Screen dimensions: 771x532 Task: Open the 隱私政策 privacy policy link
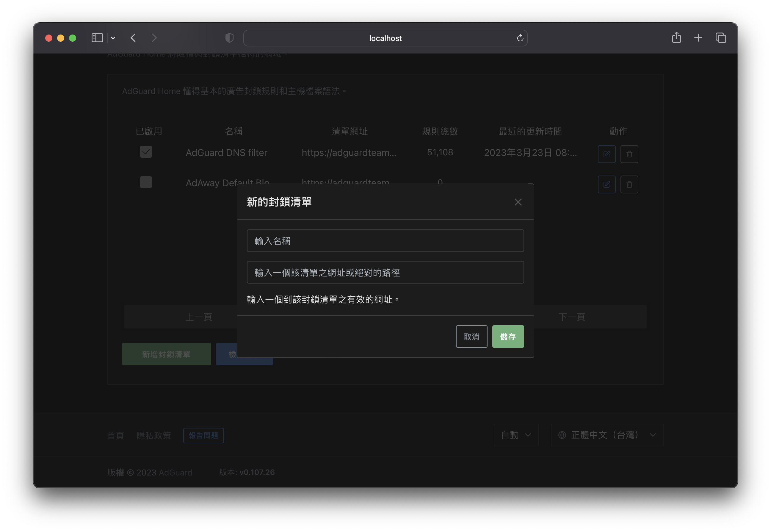pyautogui.click(x=153, y=435)
